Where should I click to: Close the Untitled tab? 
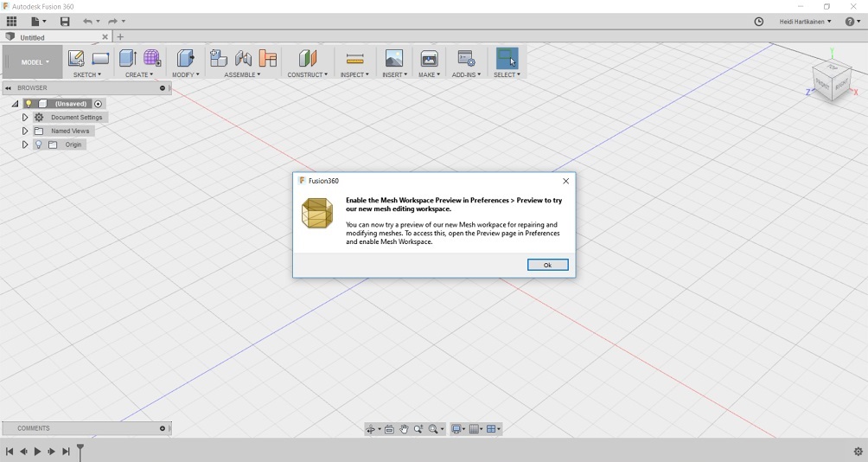(x=105, y=37)
